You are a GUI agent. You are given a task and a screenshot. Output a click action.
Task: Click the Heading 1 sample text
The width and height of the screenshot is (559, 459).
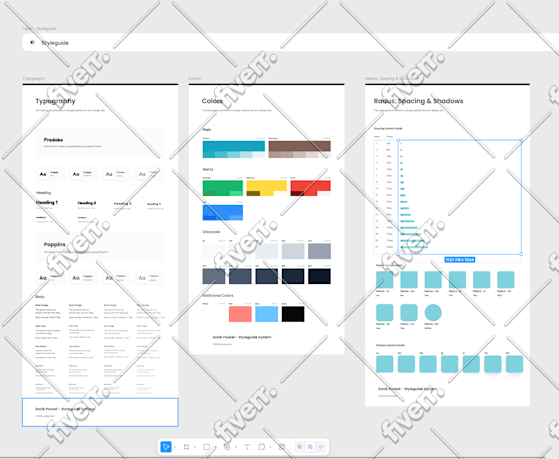pos(47,202)
